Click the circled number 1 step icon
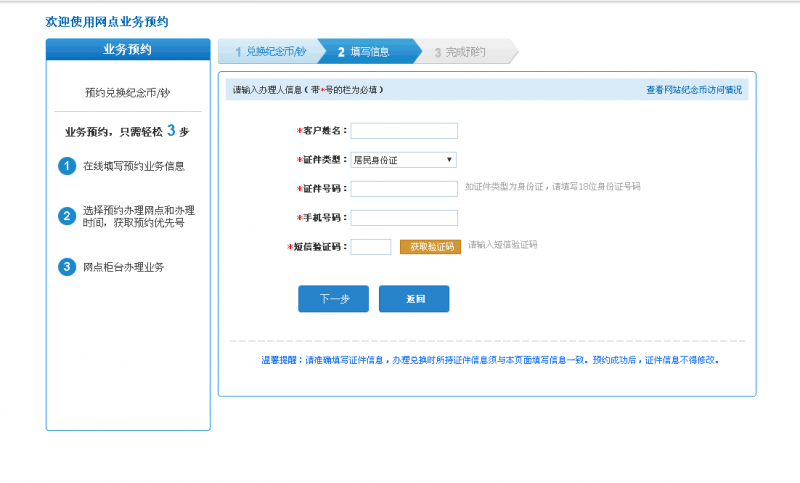This screenshot has height=483, width=800. (67, 166)
